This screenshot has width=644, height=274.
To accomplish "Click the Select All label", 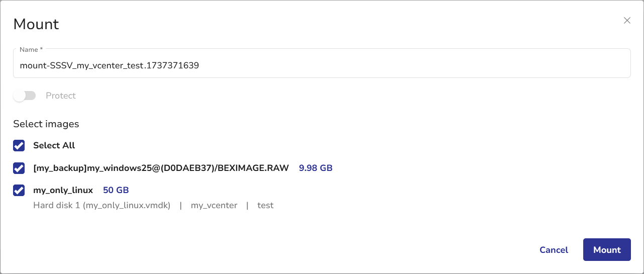I will [54, 146].
